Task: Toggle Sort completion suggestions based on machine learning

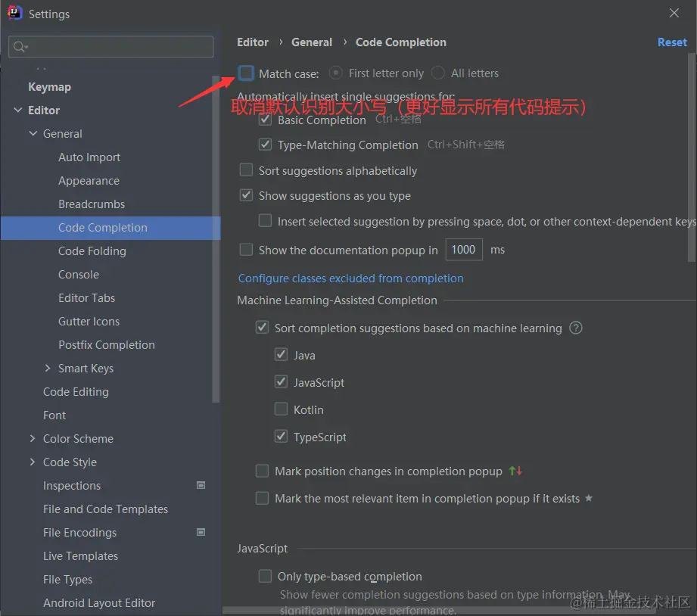Action: [x=263, y=328]
